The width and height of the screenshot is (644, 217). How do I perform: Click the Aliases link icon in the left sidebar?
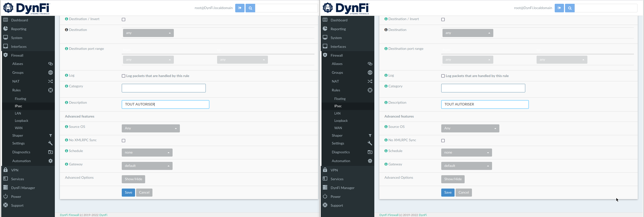tap(50, 64)
